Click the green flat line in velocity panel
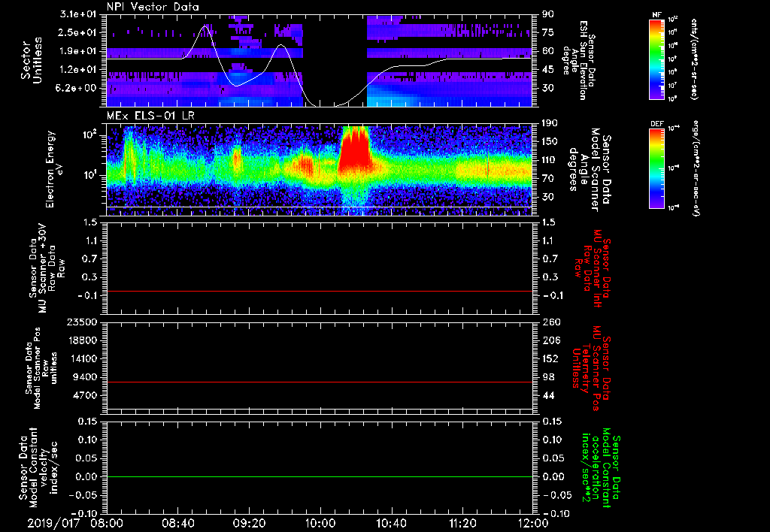 pyautogui.click(x=320, y=476)
